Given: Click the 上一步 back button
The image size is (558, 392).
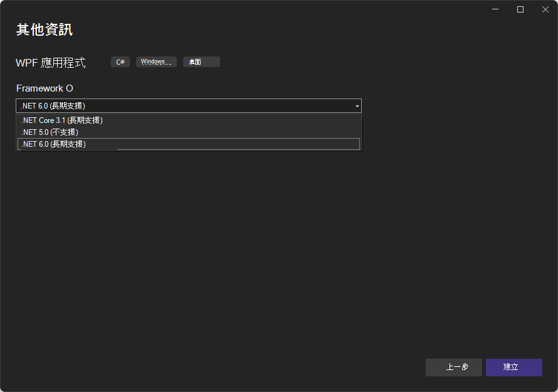Looking at the screenshot, I should pyautogui.click(x=454, y=367).
